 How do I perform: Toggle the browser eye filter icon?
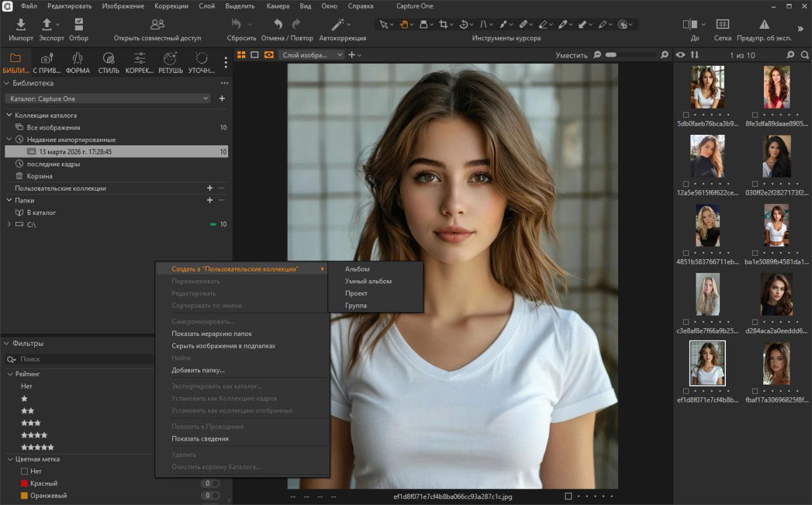[x=681, y=55]
